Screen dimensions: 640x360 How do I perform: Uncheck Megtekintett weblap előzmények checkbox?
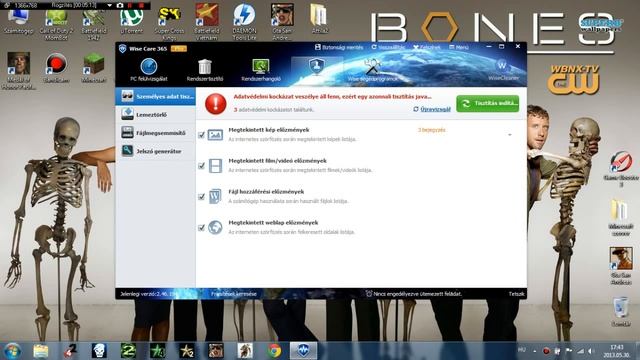coord(201,228)
